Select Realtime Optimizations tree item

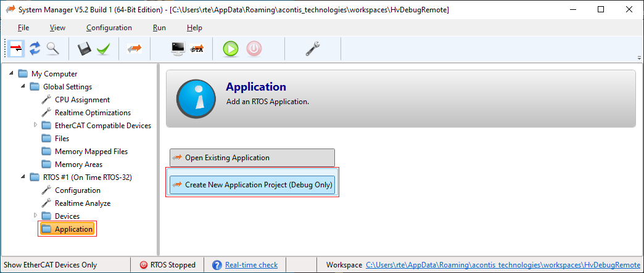coord(93,113)
